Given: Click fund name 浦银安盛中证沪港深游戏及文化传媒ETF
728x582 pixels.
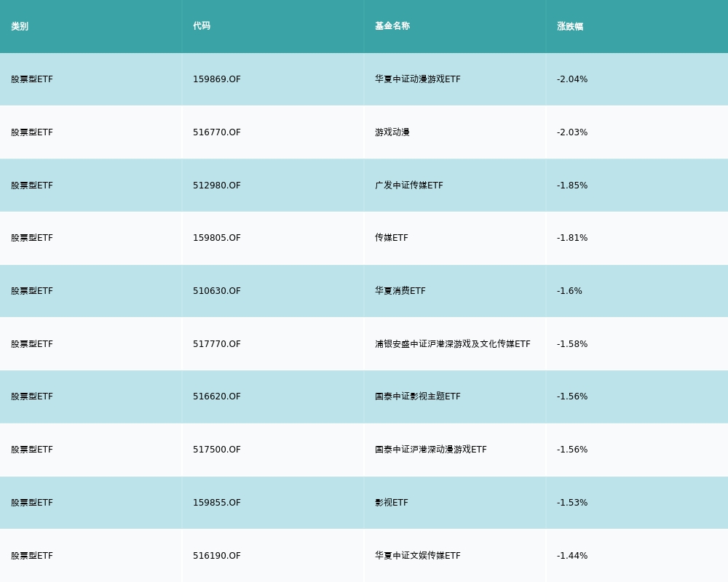Looking at the screenshot, I should [x=453, y=344].
